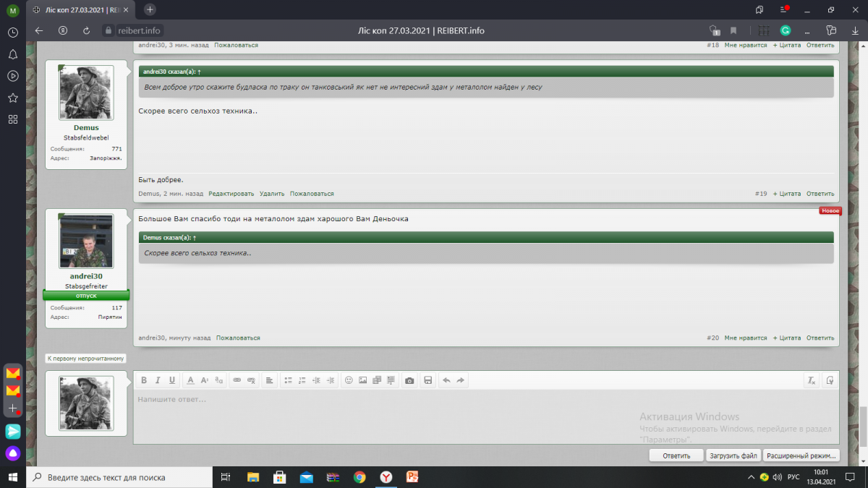This screenshot has height=488, width=868.
Task: Click + Цитата on post #19
Action: coord(787,194)
